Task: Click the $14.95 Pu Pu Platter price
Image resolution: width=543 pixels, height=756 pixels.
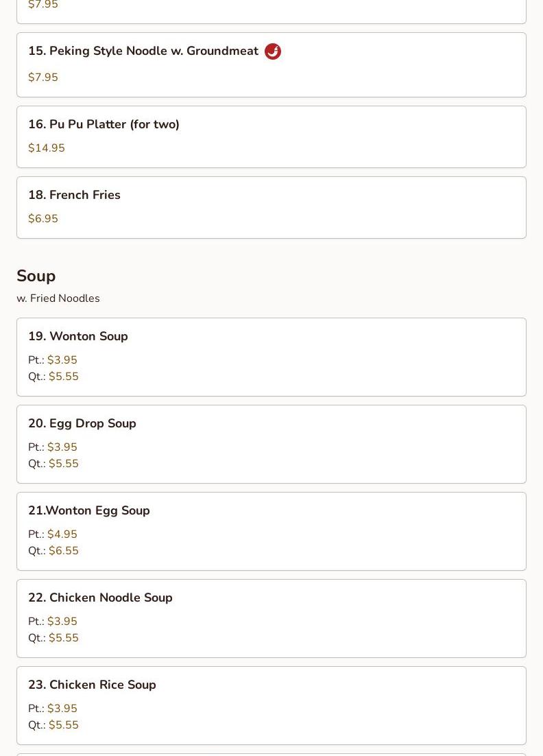Action: (46, 148)
